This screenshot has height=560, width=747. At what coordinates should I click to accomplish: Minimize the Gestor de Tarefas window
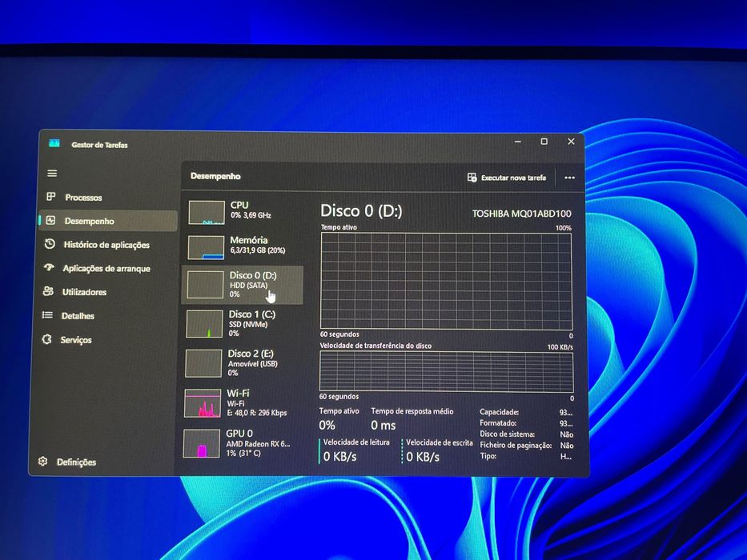tap(518, 142)
